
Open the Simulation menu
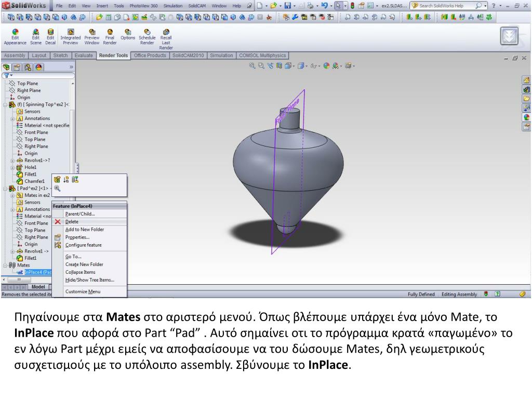pyautogui.click(x=172, y=6)
